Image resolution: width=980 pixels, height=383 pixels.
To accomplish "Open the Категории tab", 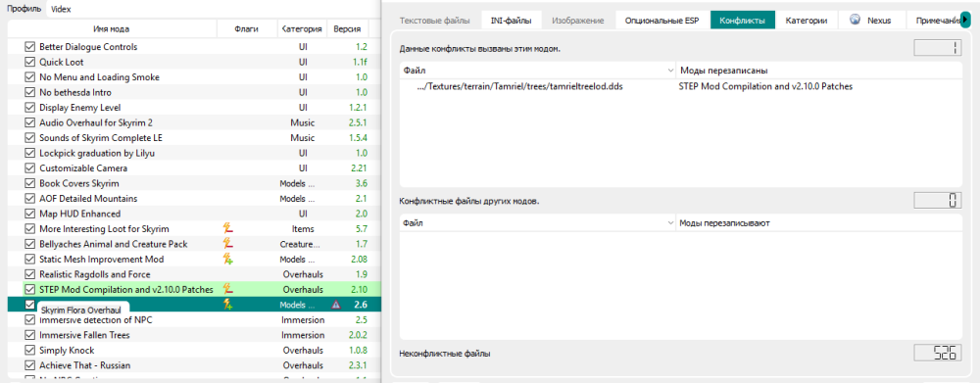I will (807, 21).
